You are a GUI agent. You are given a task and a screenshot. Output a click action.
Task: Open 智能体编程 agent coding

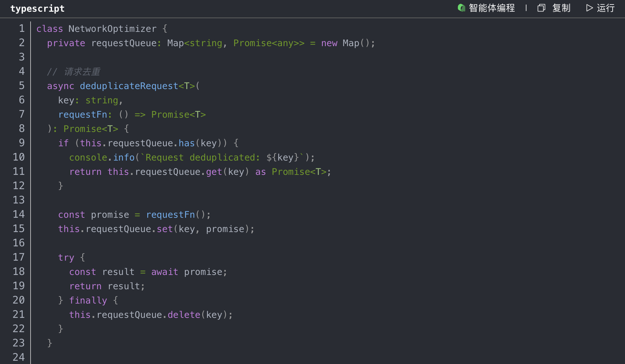coord(492,8)
